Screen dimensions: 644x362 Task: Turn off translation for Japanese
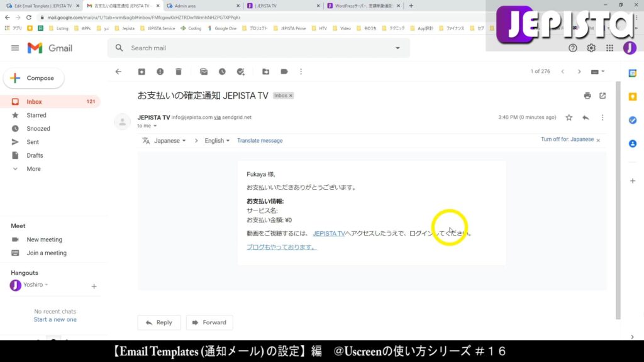click(567, 140)
